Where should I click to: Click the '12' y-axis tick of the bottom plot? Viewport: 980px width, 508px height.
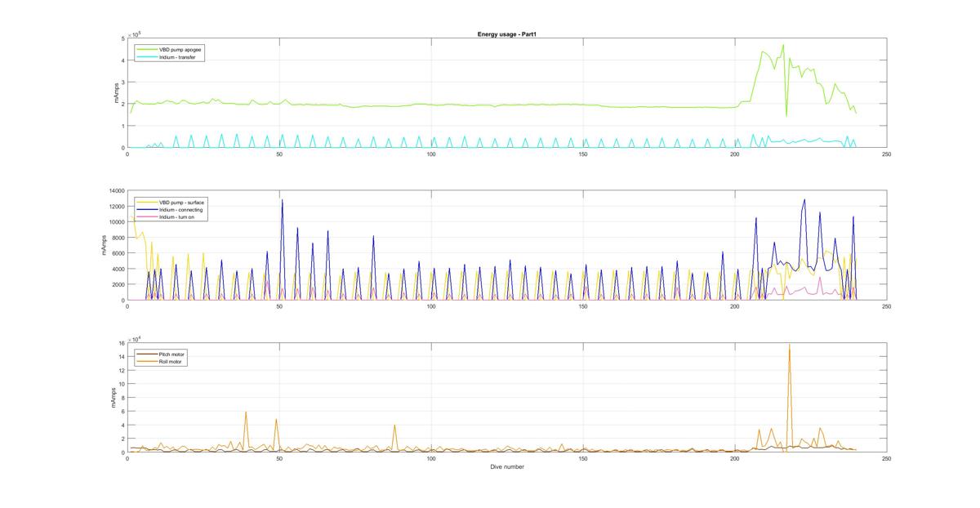tap(121, 371)
